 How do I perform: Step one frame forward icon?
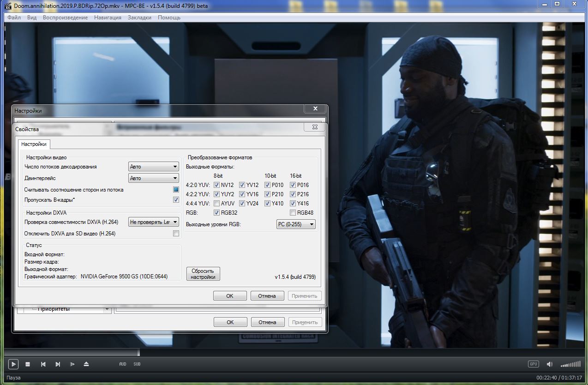(x=72, y=364)
